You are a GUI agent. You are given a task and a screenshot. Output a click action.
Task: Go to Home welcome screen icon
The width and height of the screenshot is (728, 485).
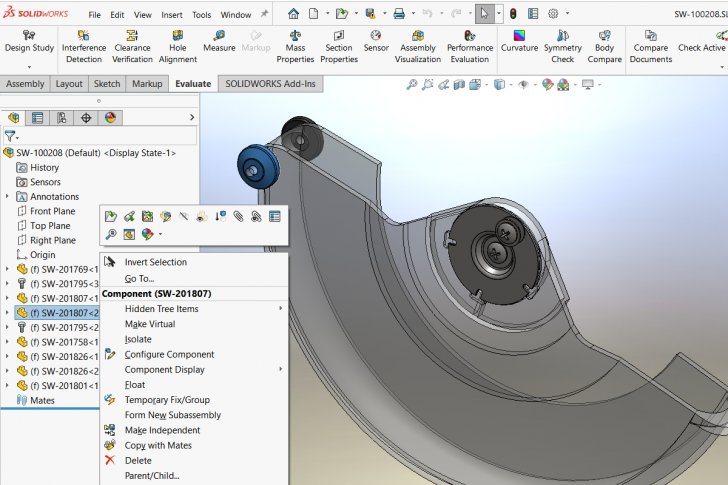coord(293,14)
